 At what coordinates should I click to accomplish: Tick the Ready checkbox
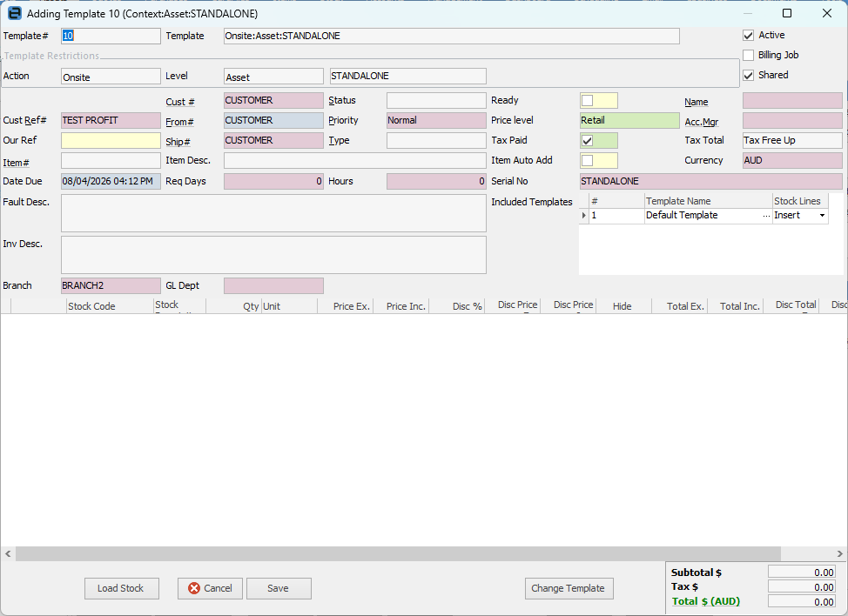588,101
